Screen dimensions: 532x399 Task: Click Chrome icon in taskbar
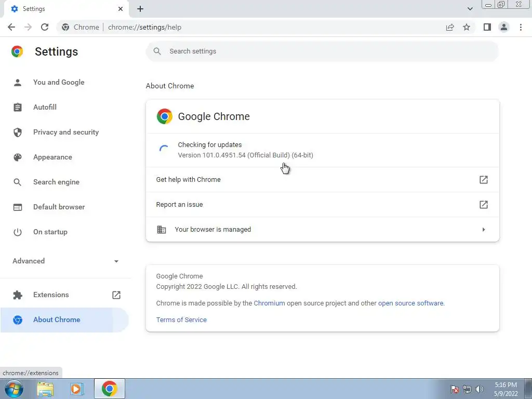pos(109,389)
